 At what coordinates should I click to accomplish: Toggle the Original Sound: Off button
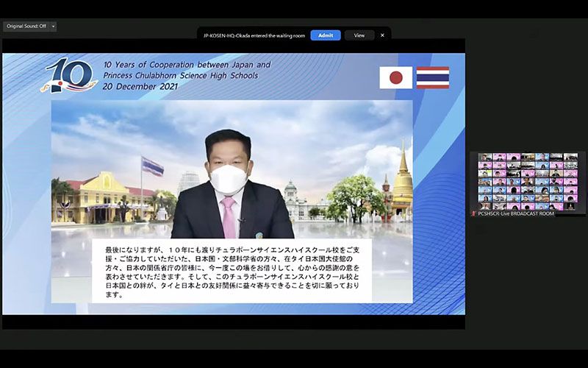tap(26, 26)
